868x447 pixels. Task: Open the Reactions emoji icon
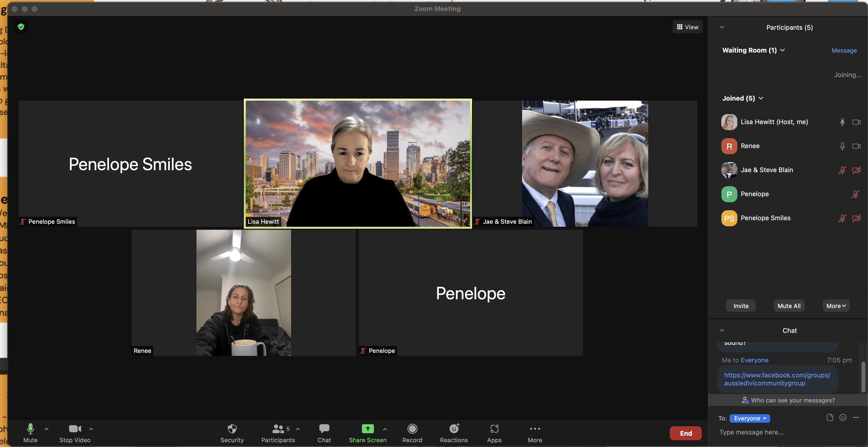pos(454,429)
